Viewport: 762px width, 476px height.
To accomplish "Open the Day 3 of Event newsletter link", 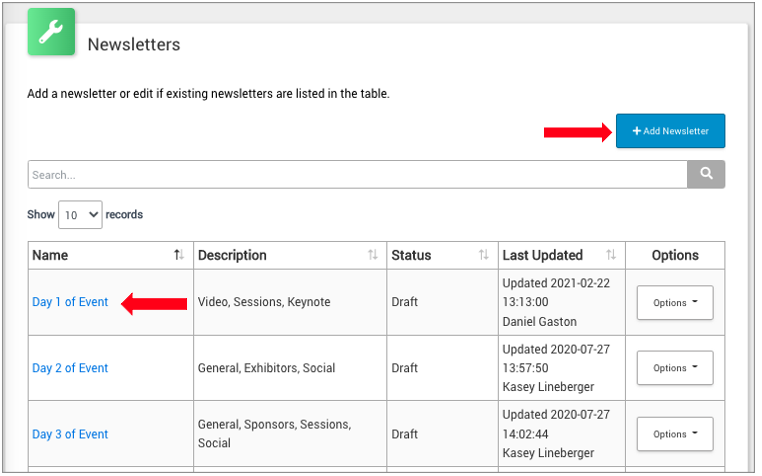I will pyautogui.click(x=70, y=434).
